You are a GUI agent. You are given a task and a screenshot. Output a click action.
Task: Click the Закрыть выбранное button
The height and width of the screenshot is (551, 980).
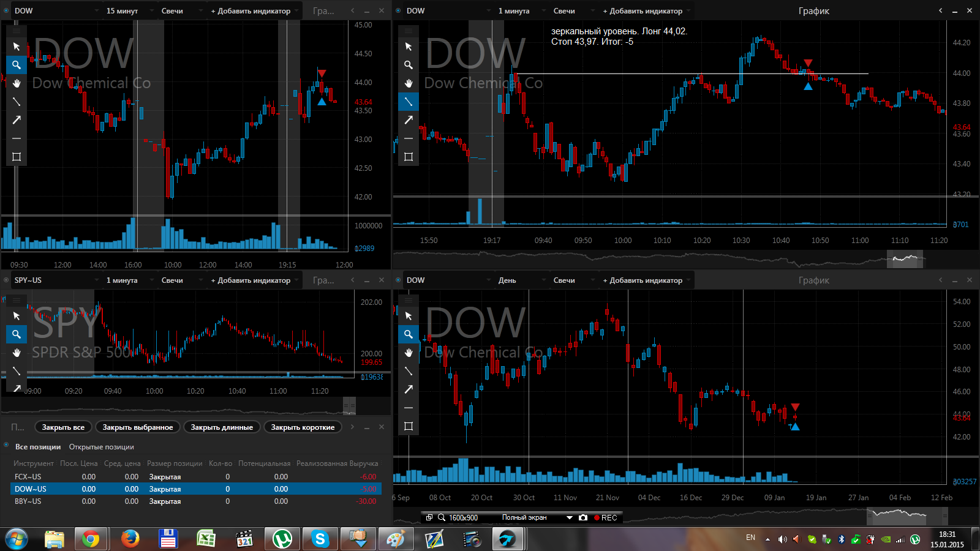click(x=138, y=427)
